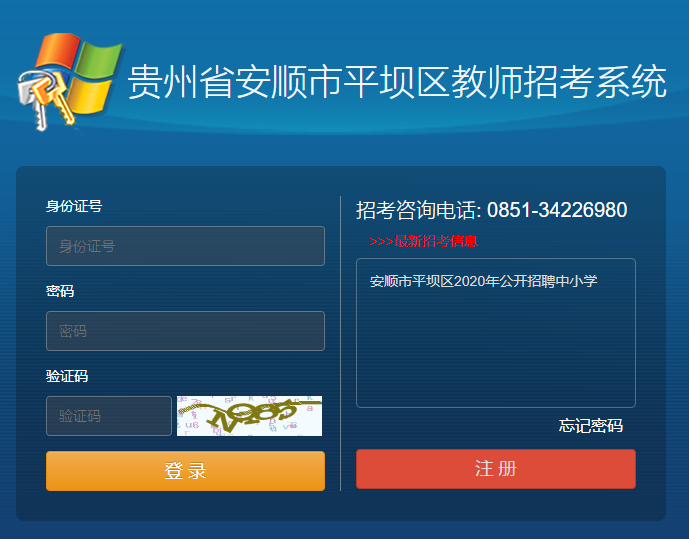Refresh the captcha verification image
689x539 pixels.
[x=249, y=416]
